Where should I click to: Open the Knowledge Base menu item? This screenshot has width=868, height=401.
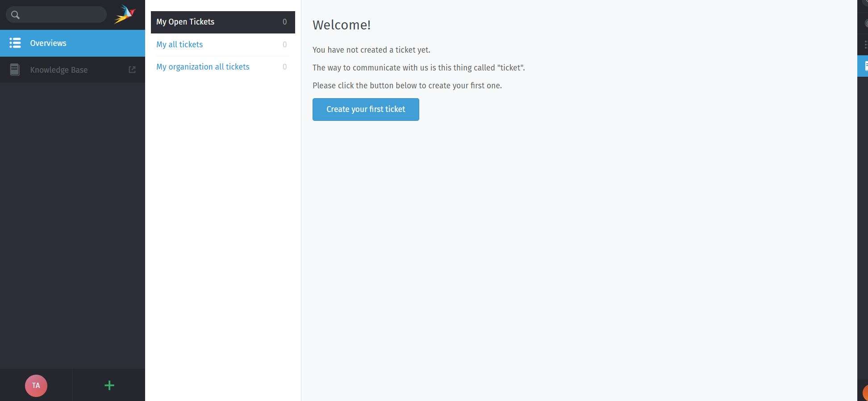58,70
